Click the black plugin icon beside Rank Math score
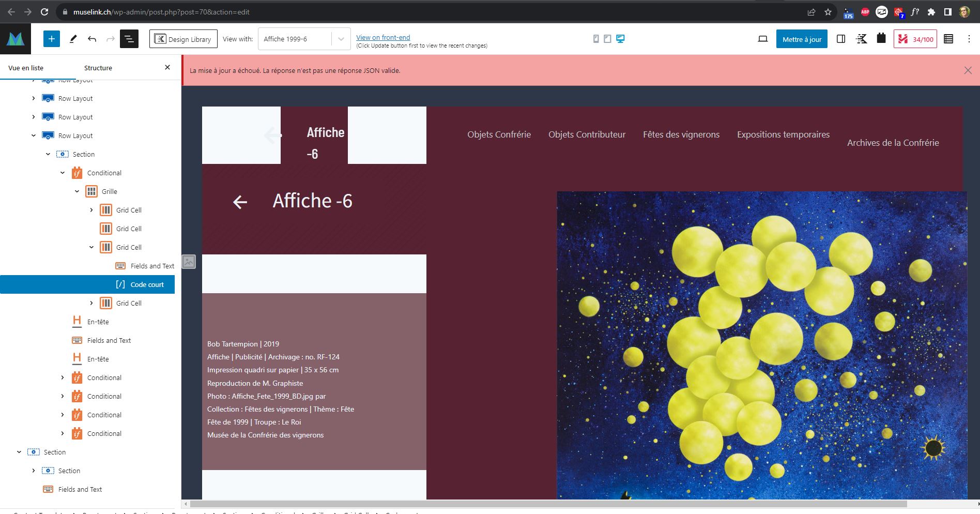 [x=881, y=38]
